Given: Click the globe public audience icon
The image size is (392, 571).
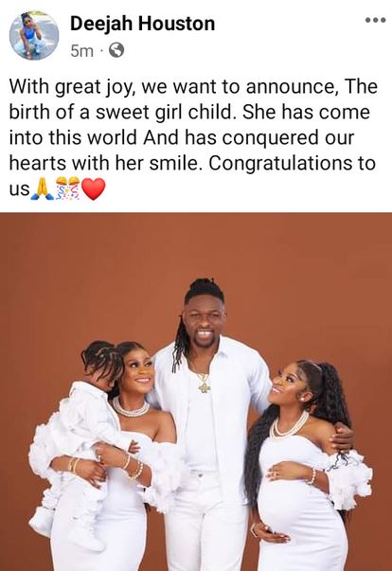Looking at the screenshot, I should 116,50.
